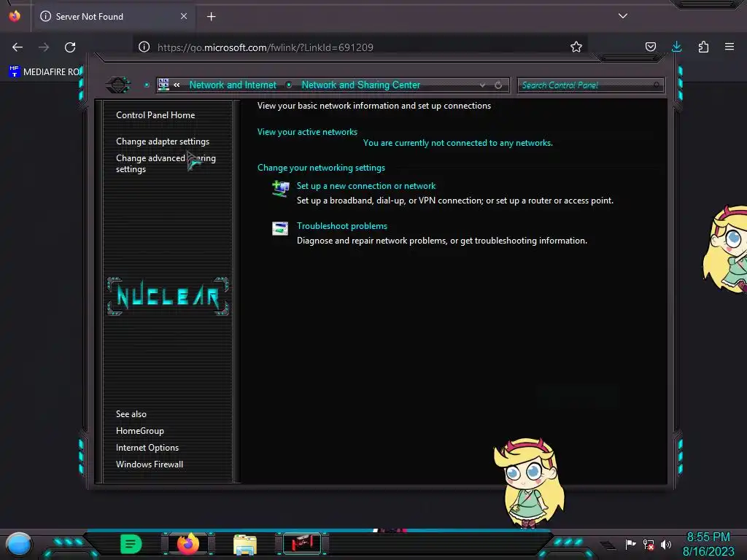The image size is (747, 560).
Task: Click the Firefox logo at window corner
Action: click(x=15, y=16)
